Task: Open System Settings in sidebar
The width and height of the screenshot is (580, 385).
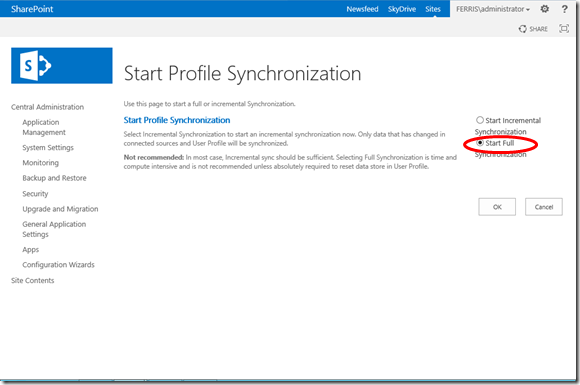Action: 48,148
